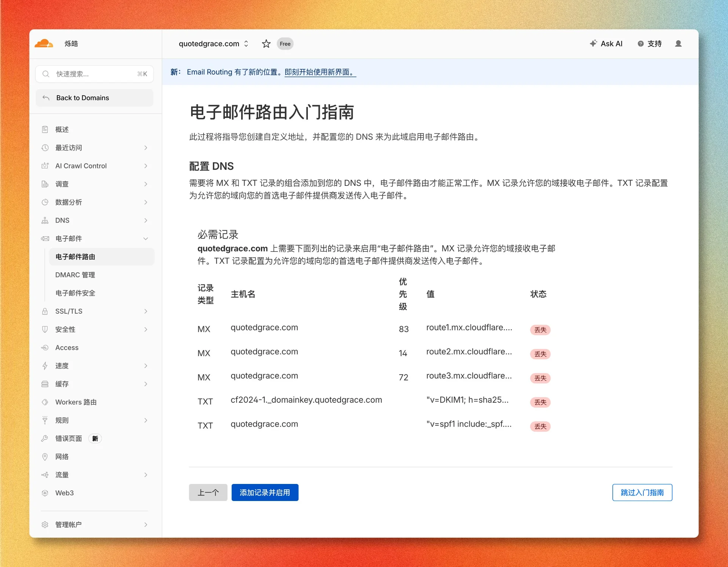Screen dimensions: 728x567
Task: Click the AI Crawl Control robot icon
Action: point(45,166)
